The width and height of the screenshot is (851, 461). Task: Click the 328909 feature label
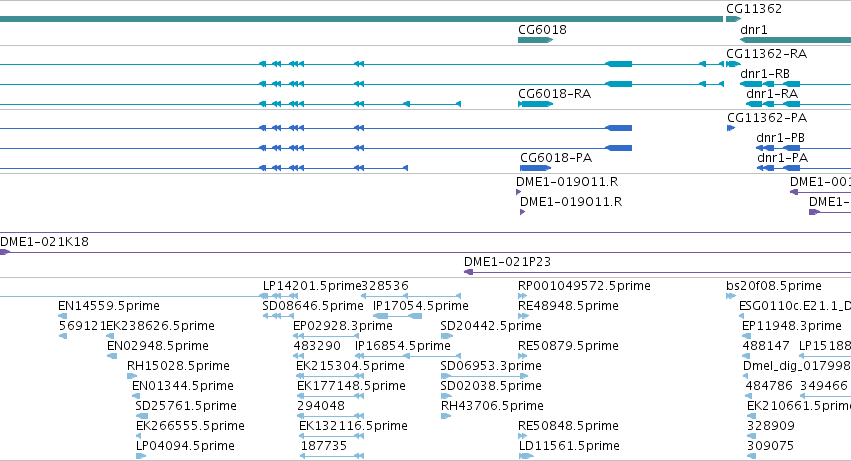click(771, 427)
